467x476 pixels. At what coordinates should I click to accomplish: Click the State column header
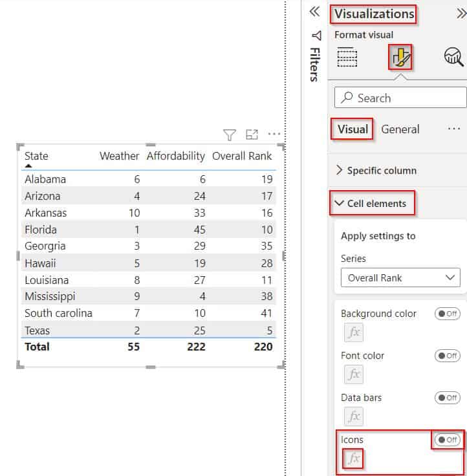pos(36,156)
